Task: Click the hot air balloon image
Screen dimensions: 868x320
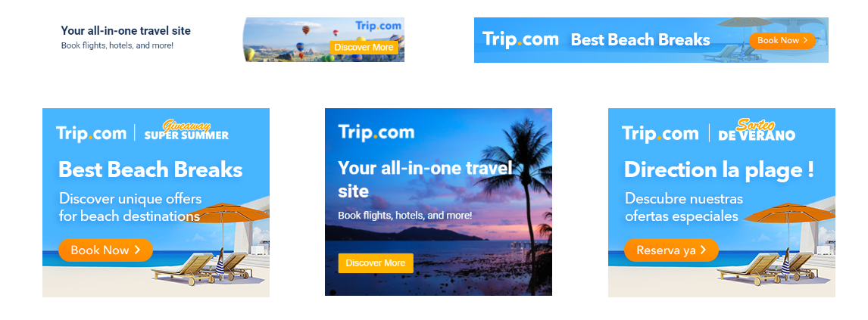Action: click(x=323, y=40)
